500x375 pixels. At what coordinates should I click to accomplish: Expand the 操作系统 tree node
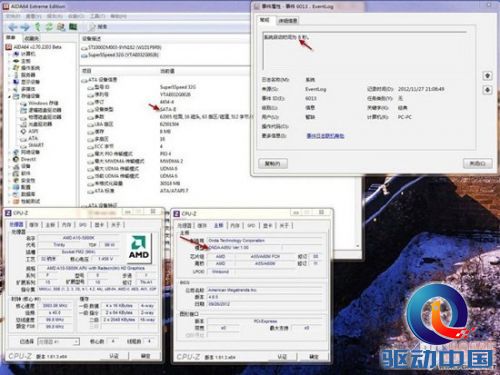tap(9, 68)
